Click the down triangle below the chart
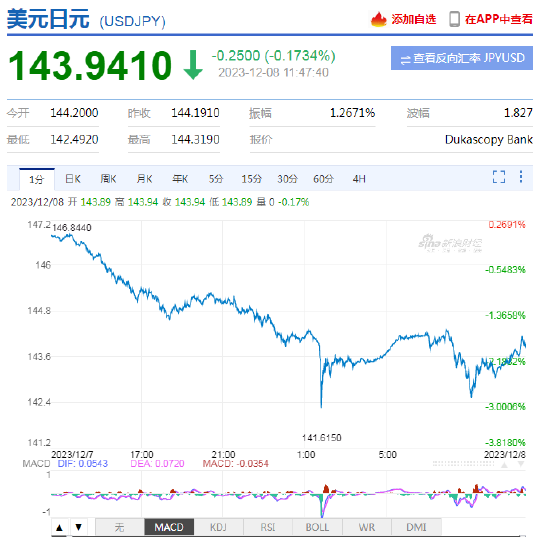 [x=79, y=527]
